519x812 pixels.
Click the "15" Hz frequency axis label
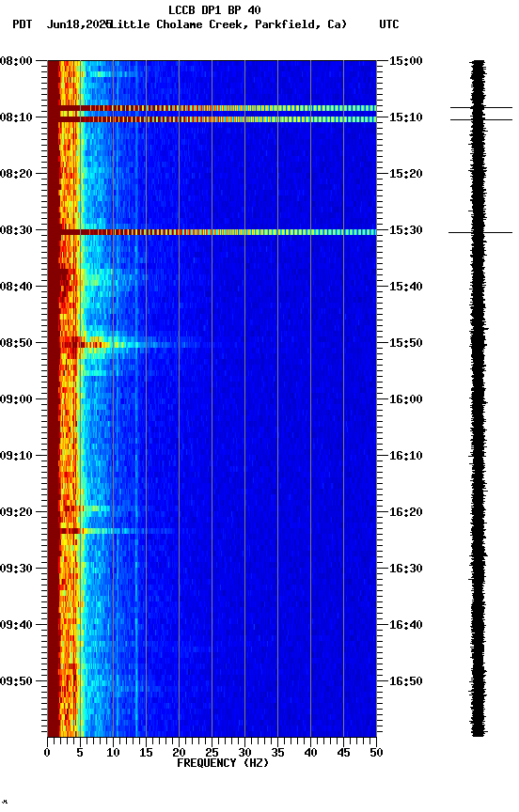(146, 753)
